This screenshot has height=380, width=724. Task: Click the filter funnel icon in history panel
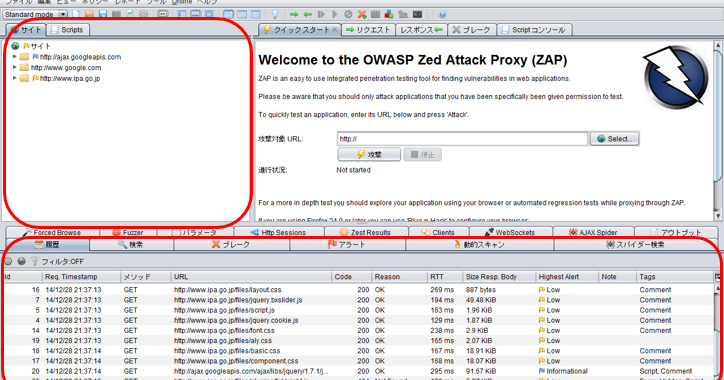click(35, 261)
